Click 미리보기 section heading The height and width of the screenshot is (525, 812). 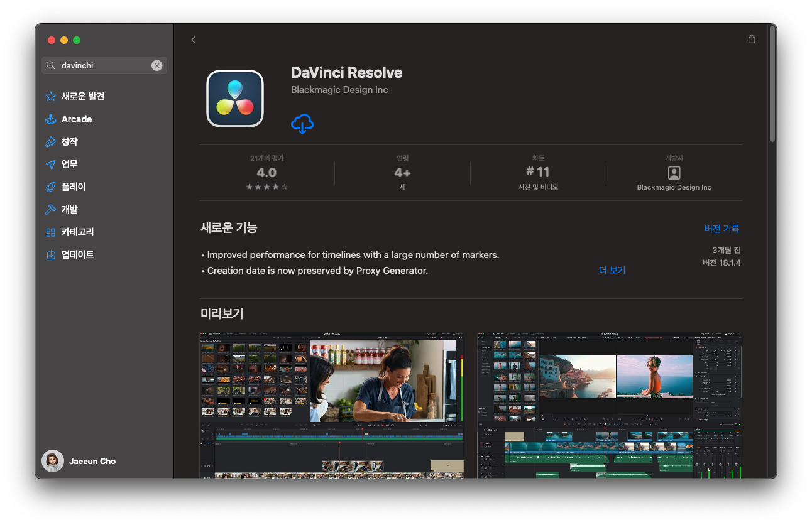click(x=222, y=313)
